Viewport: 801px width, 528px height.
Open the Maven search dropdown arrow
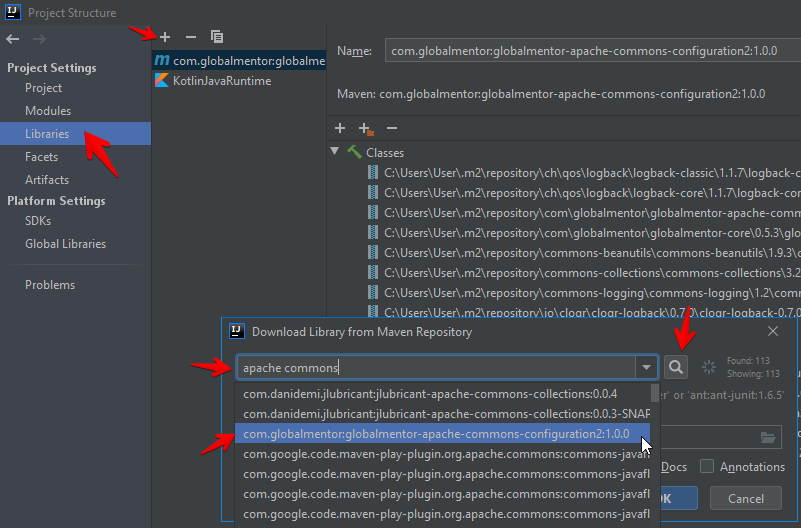[648, 367]
